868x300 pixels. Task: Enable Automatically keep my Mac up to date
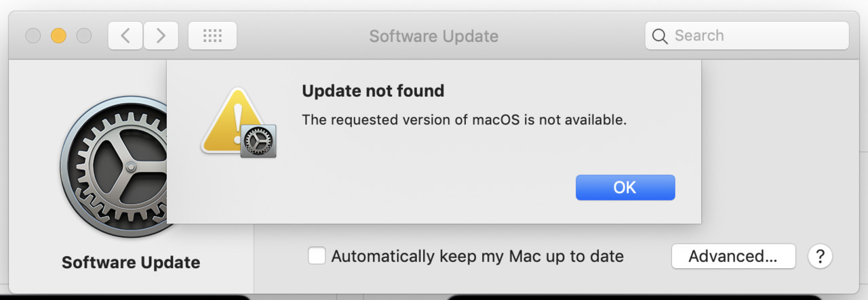[x=317, y=257]
